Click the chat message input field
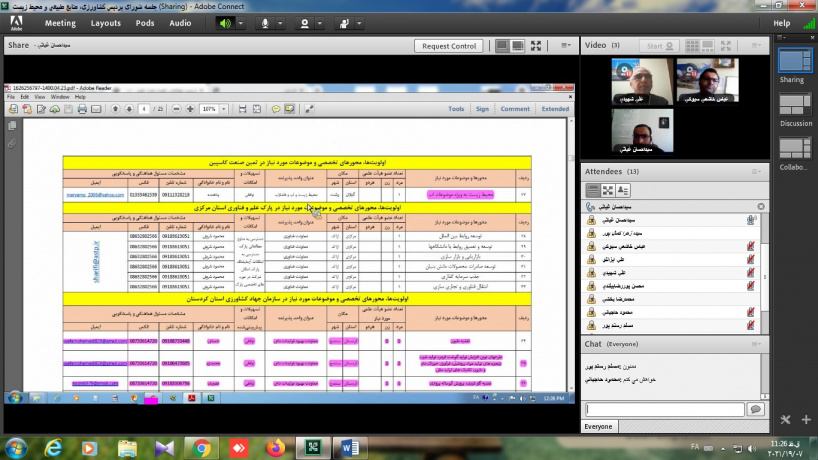 (664, 409)
